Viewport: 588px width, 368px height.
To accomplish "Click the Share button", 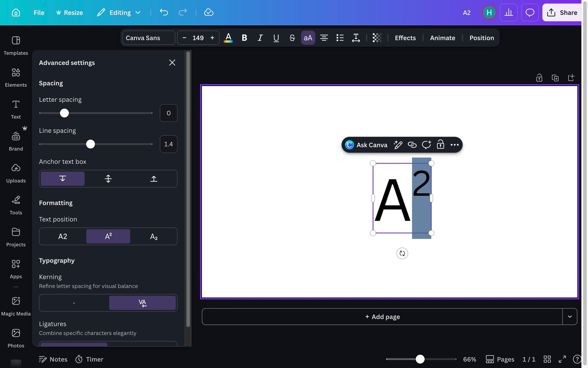I will coord(562,12).
